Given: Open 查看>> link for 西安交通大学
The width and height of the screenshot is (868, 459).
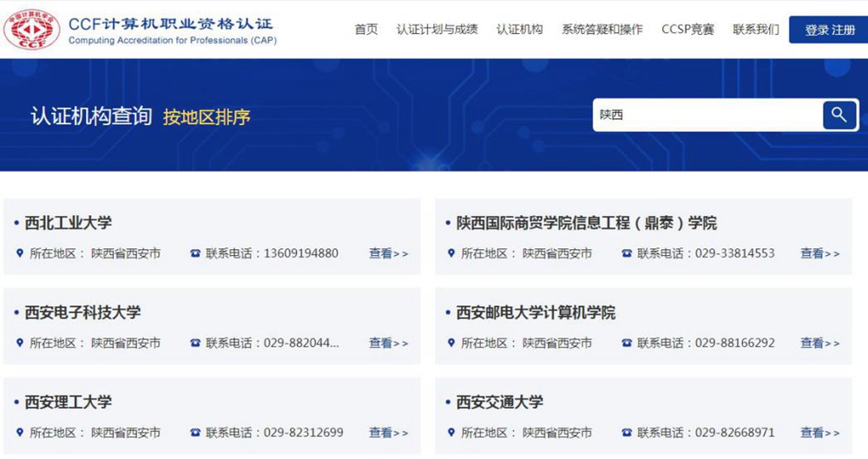Looking at the screenshot, I should 819,432.
